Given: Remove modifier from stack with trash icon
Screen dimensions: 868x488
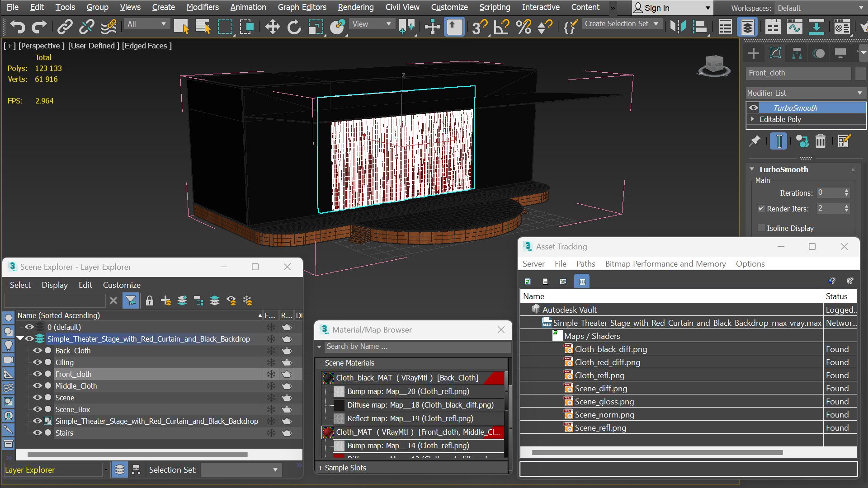Looking at the screenshot, I should 821,141.
